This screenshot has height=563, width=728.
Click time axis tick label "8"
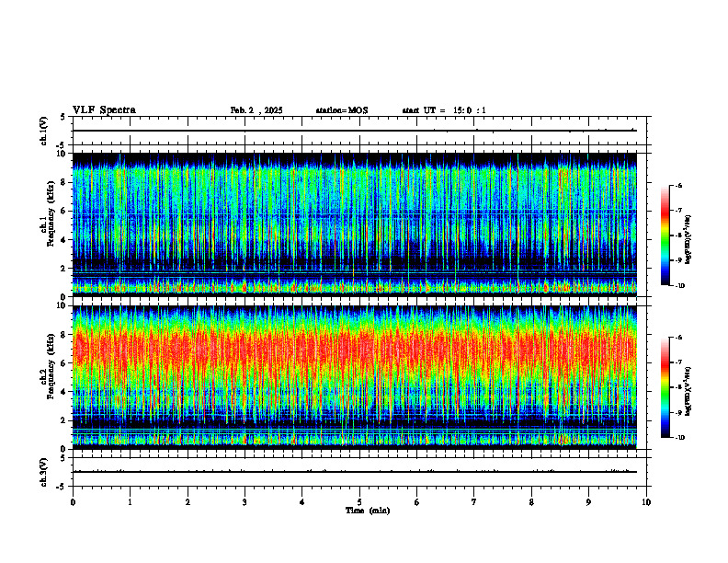531,502
